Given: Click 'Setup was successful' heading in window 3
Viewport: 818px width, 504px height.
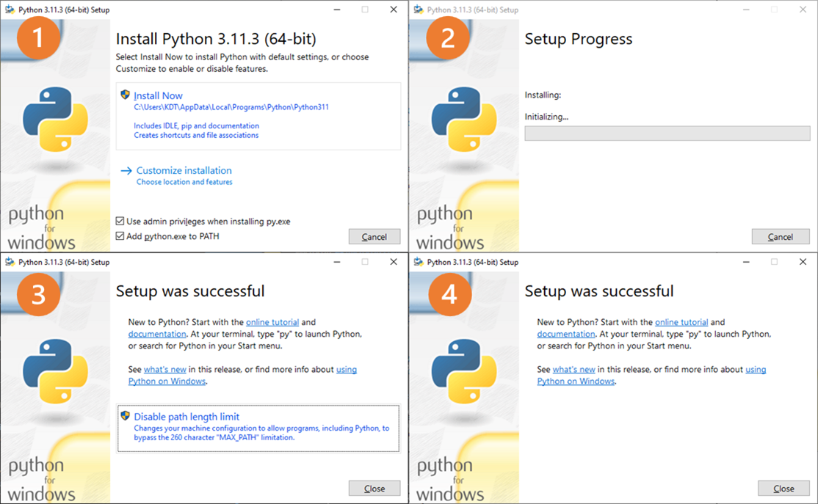Looking at the screenshot, I should pos(190,291).
